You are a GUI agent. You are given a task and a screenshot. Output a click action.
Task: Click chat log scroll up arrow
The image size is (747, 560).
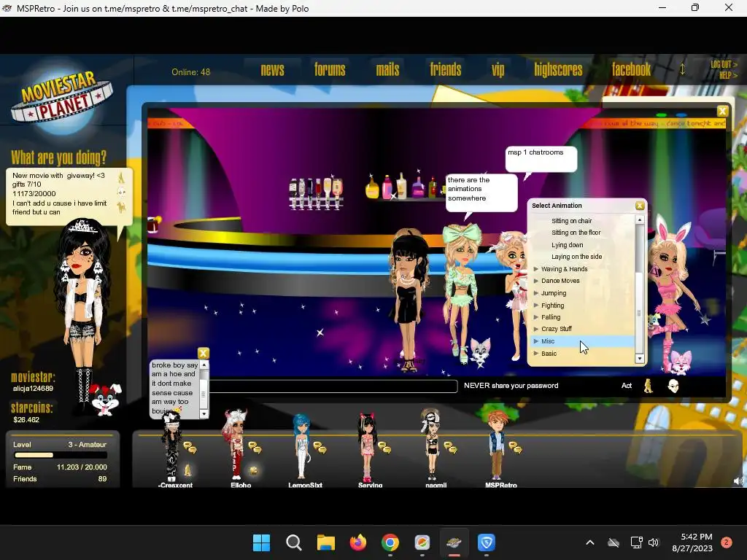pos(204,365)
